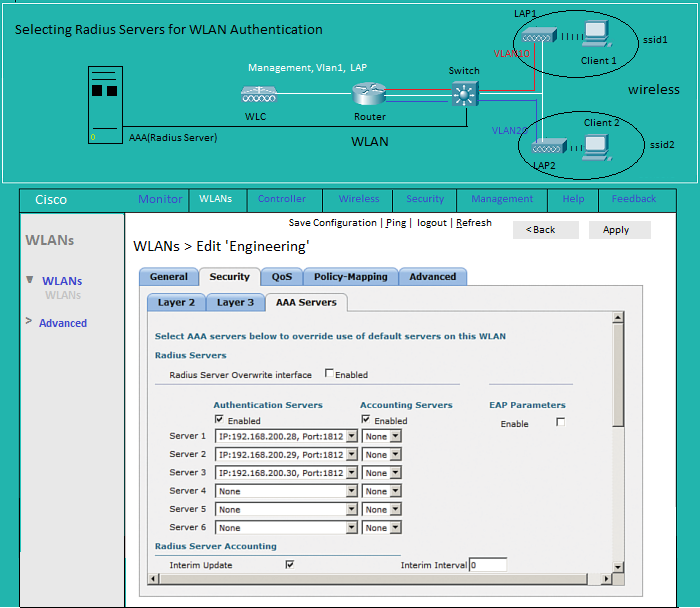Click the Save Configuration link
700x608 pixels.
(332, 223)
